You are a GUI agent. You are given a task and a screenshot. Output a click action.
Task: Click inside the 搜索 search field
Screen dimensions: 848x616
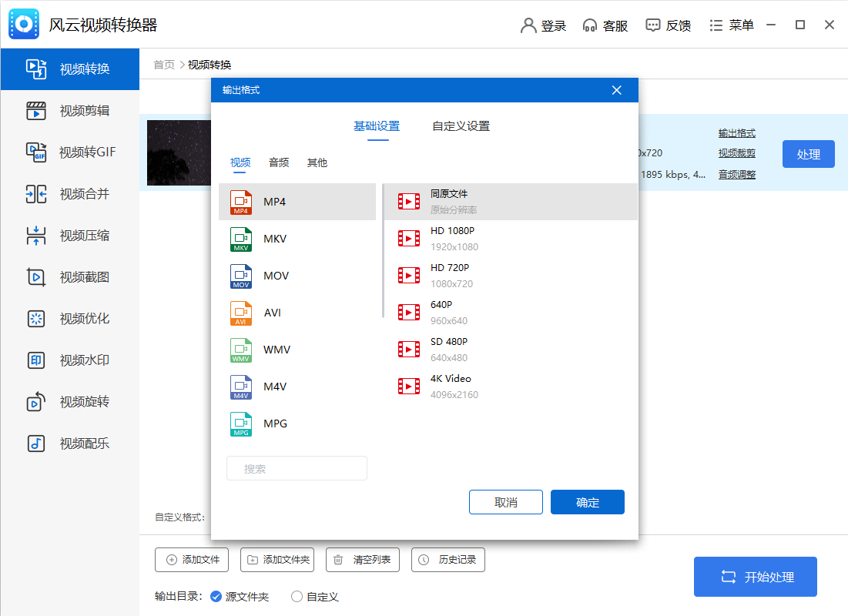point(297,468)
